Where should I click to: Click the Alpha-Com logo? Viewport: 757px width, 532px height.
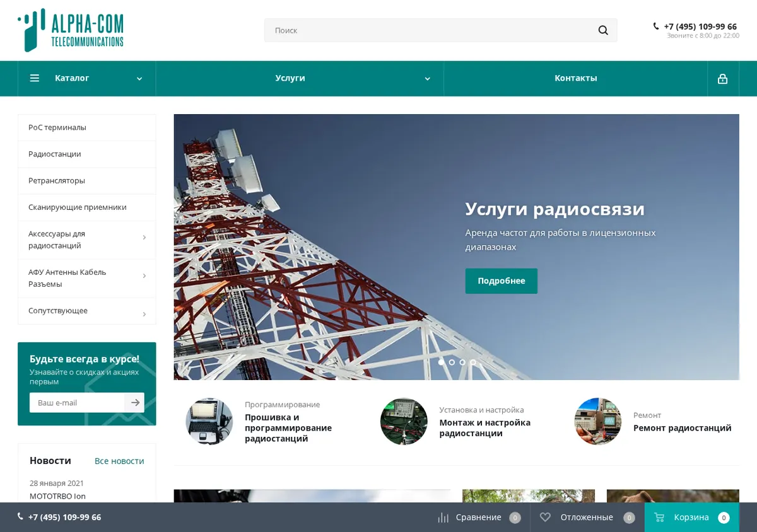(71, 30)
